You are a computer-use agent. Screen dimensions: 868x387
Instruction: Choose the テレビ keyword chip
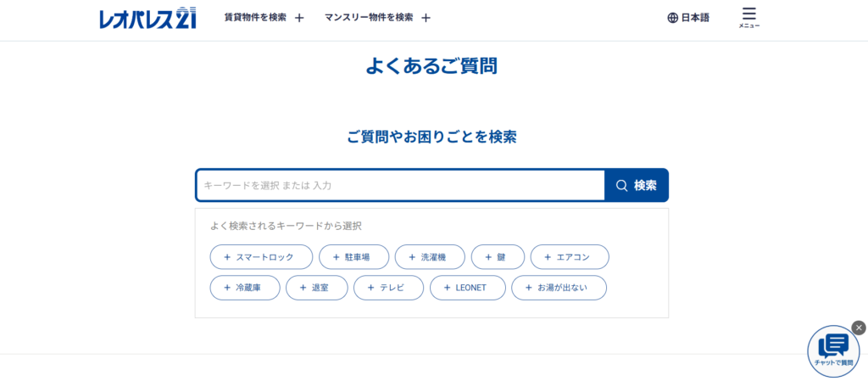point(388,288)
